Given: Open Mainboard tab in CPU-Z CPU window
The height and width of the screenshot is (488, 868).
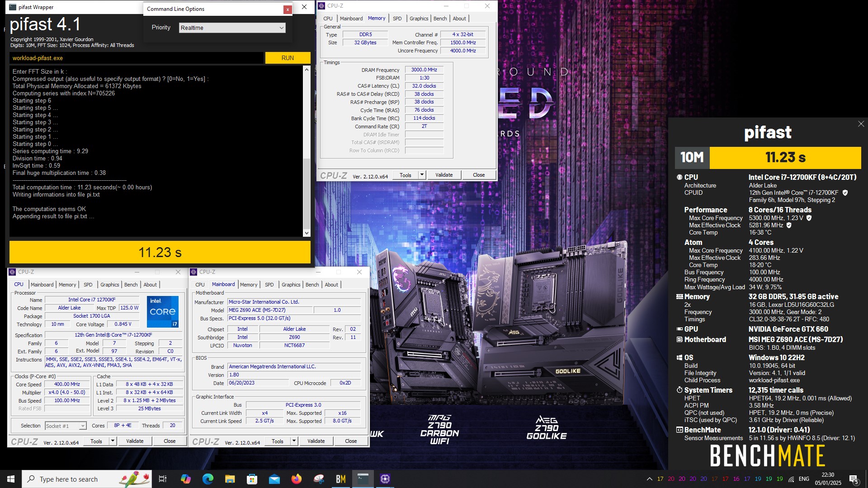Looking at the screenshot, I should [42, 285].
